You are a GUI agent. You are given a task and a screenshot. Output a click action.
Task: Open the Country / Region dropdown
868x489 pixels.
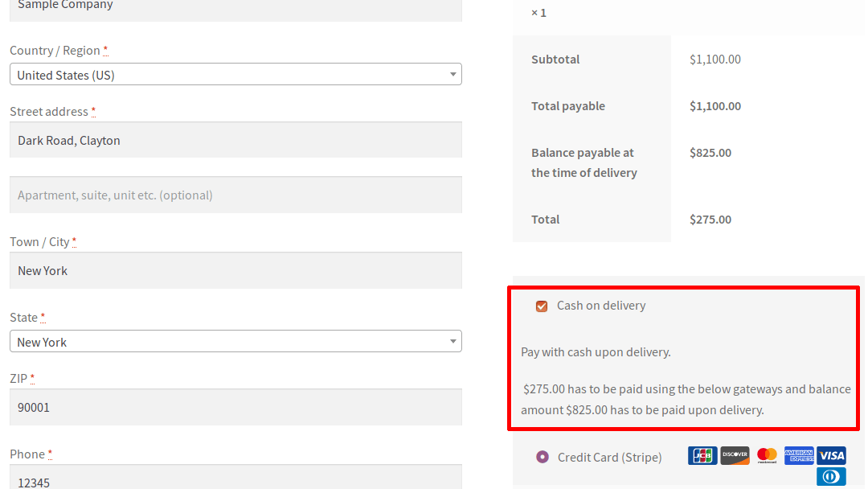[x=235, y=74]
